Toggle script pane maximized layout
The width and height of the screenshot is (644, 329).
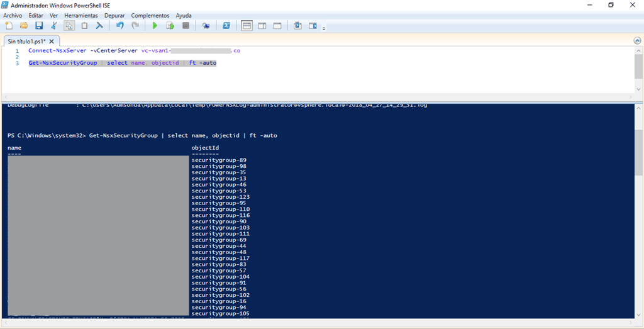[277, 26]
